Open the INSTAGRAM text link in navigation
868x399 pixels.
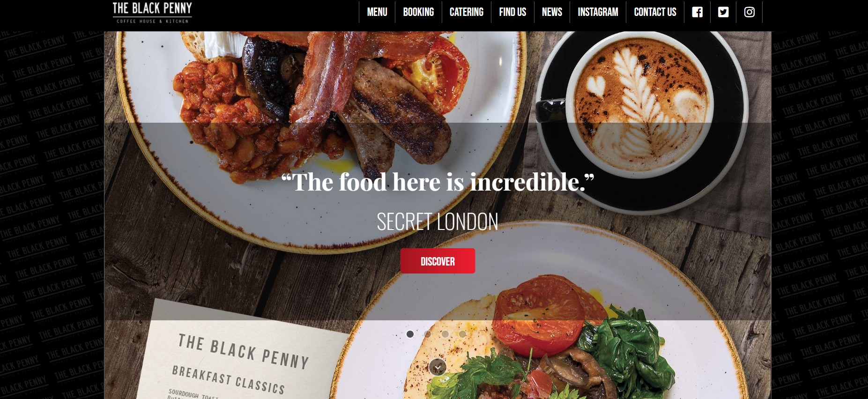[598, 12]
